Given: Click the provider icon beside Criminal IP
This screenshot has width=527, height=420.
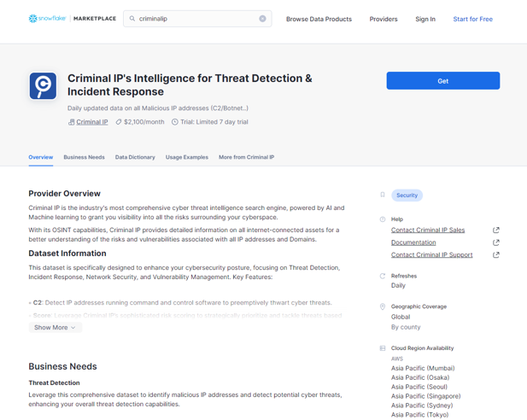Looking at the screenshot, I should 71,122.
